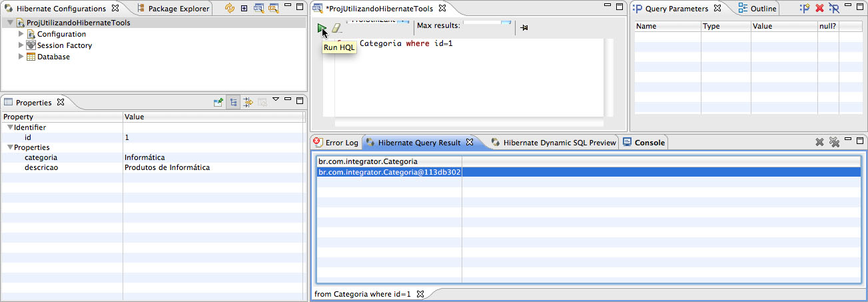Close the Properties view tab
The image size is (868, 302).
click(61, 103)
